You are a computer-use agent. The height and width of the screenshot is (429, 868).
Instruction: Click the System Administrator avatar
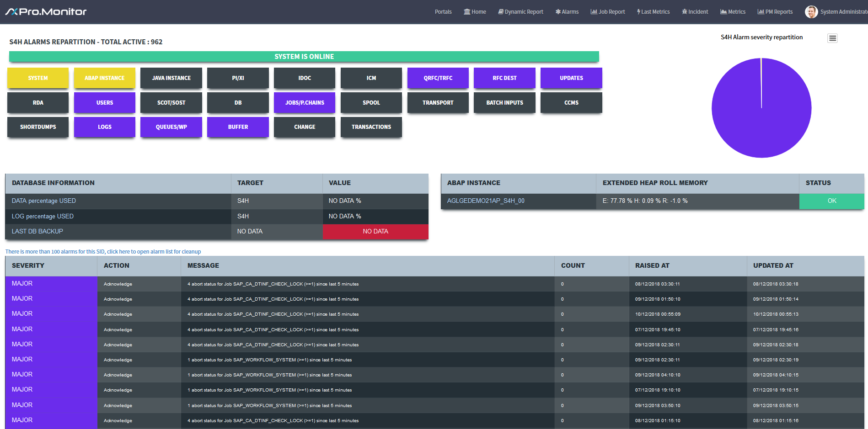[811, 12]
